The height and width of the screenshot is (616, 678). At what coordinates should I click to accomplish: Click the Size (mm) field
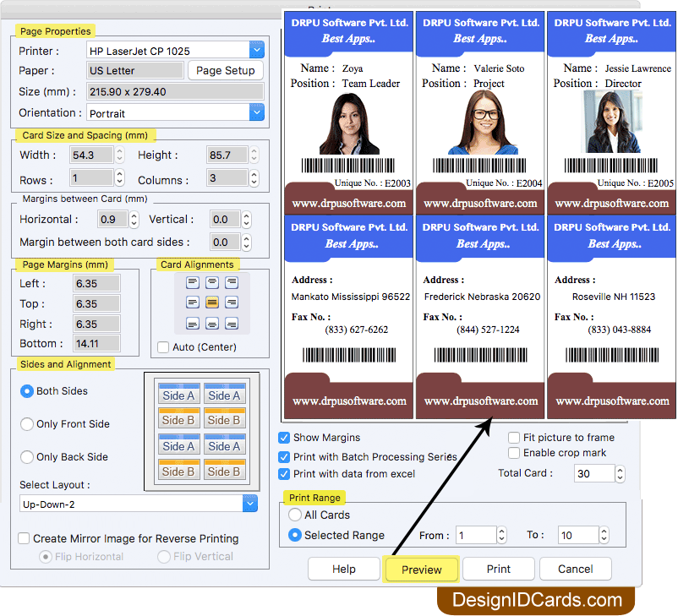pyautogui.click(x=175, y=91)
